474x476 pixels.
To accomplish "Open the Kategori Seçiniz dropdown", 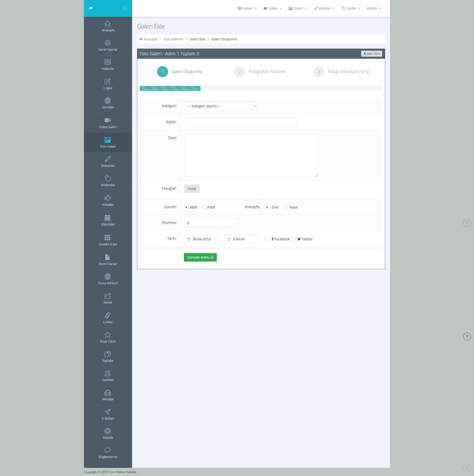I will pyautogui.click(x=221, y=106).
